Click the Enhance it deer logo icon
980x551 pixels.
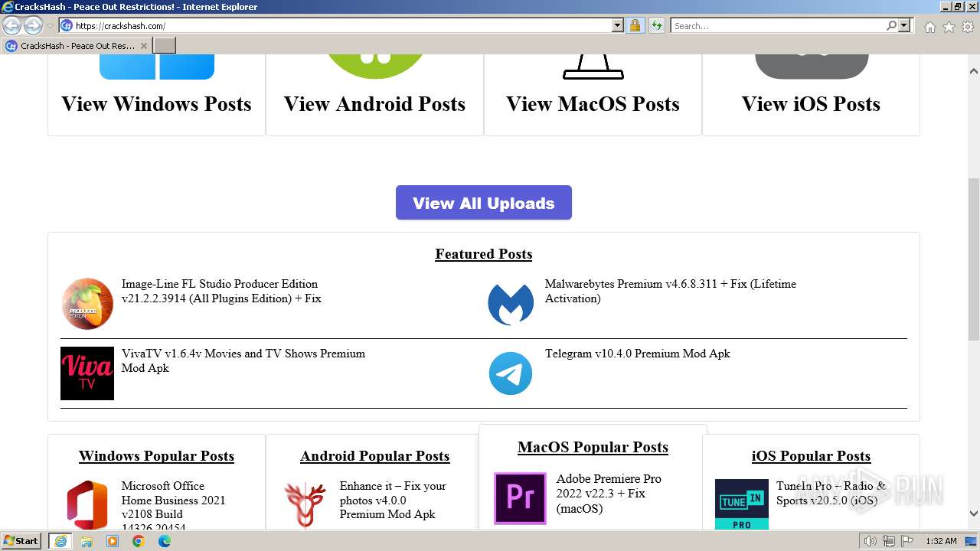click(305, 505)
